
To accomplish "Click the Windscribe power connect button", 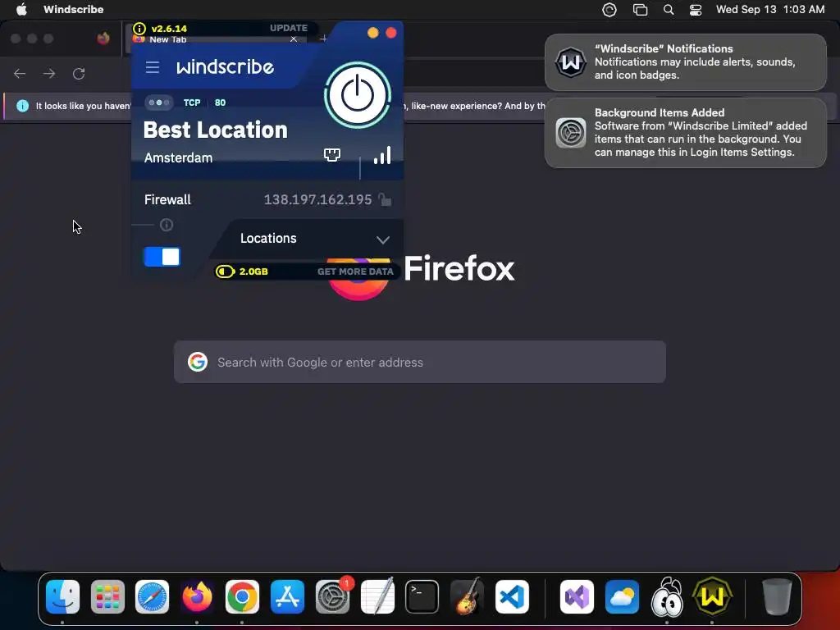I will point(358,95).
